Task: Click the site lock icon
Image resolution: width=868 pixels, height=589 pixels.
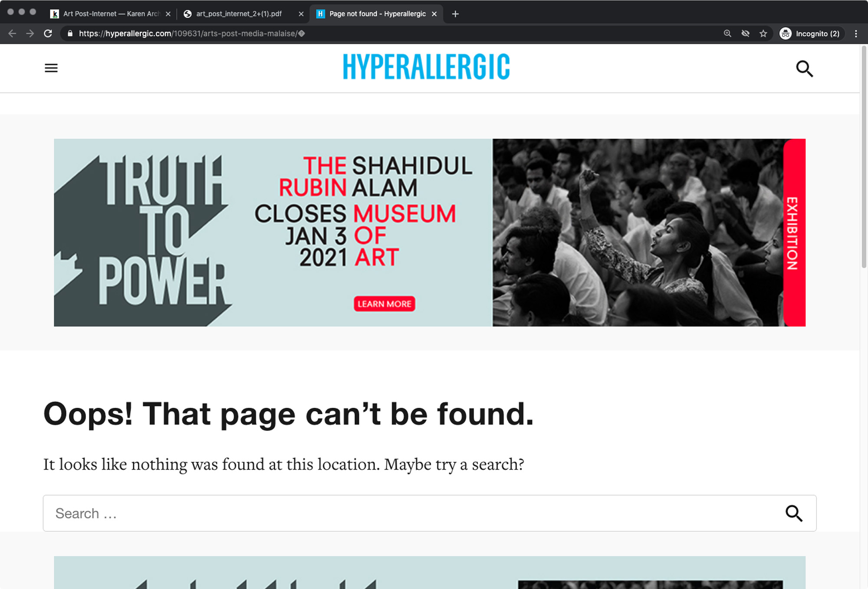Action: tap(70, 33)
